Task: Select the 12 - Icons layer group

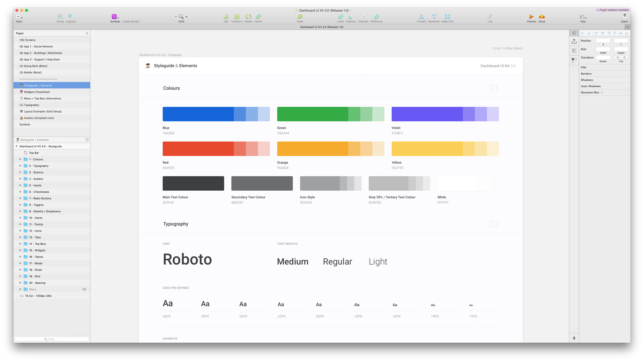Action: coord(52,231)
